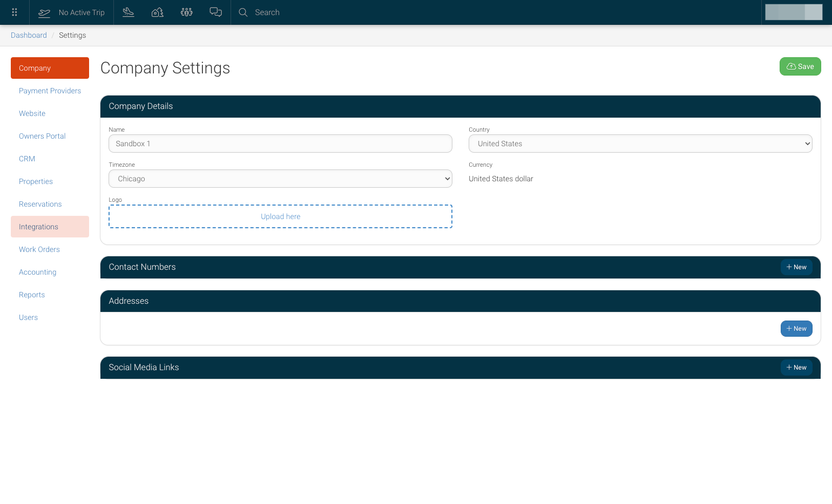Open the app grid menu icon
The image size is (832, 504).
coord(15,12)
